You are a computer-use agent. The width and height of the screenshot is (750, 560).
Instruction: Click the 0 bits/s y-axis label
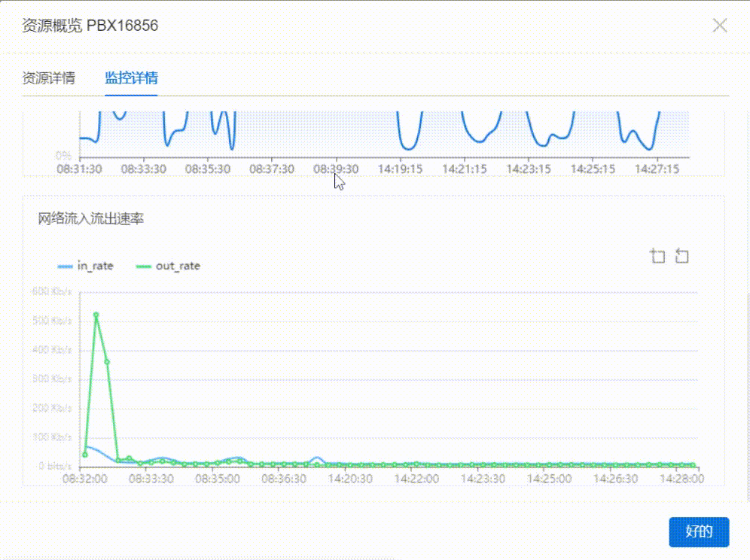pyautogui.click(x=56, y=467)
